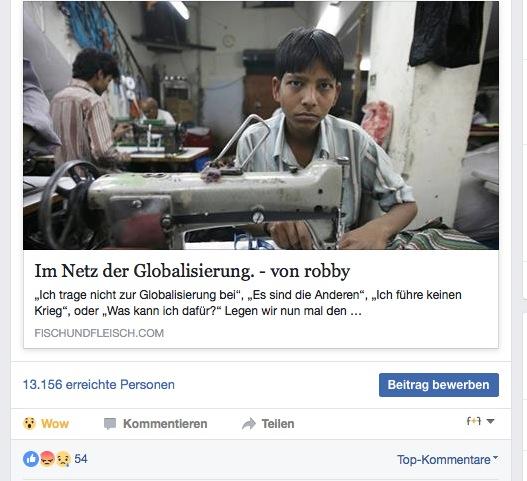Open the sewing workshop article photo
527x481 pixels.
pos(261,125)
